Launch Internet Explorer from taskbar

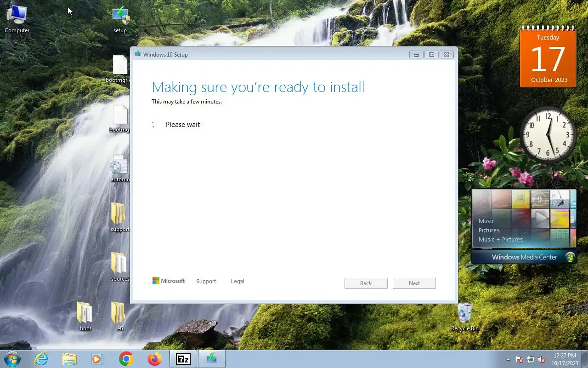pos(41,359)
